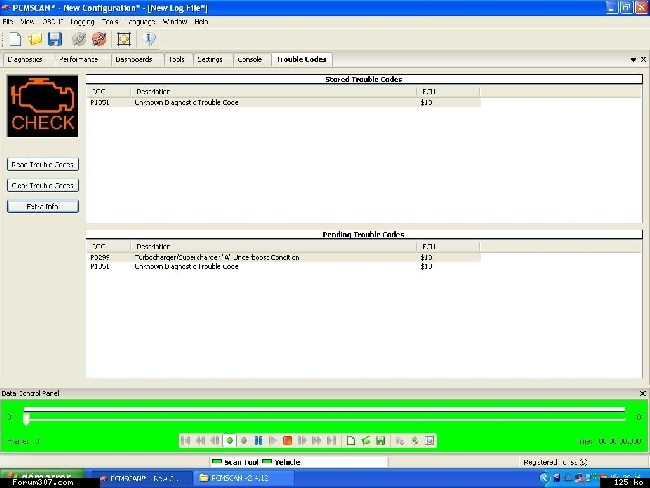Jump to last frame in playback bar

(331, 440)
